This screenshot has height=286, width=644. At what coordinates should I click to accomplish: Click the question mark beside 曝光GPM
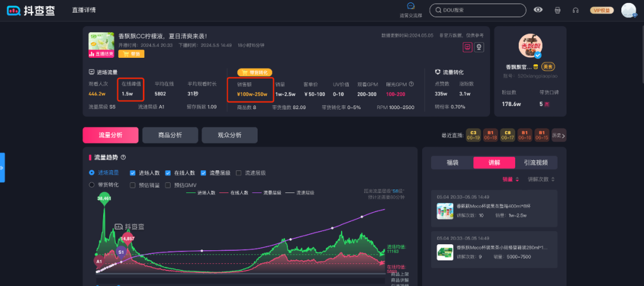tap(411, 84)
